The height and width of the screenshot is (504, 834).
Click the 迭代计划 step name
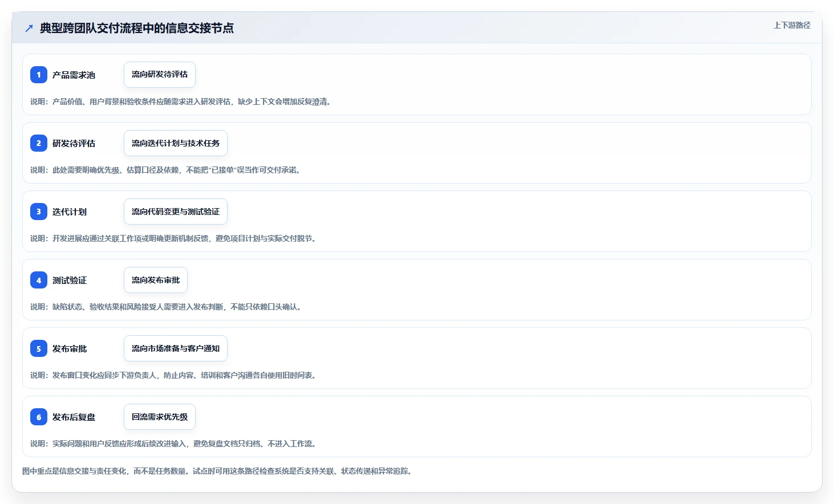[70, 212]
